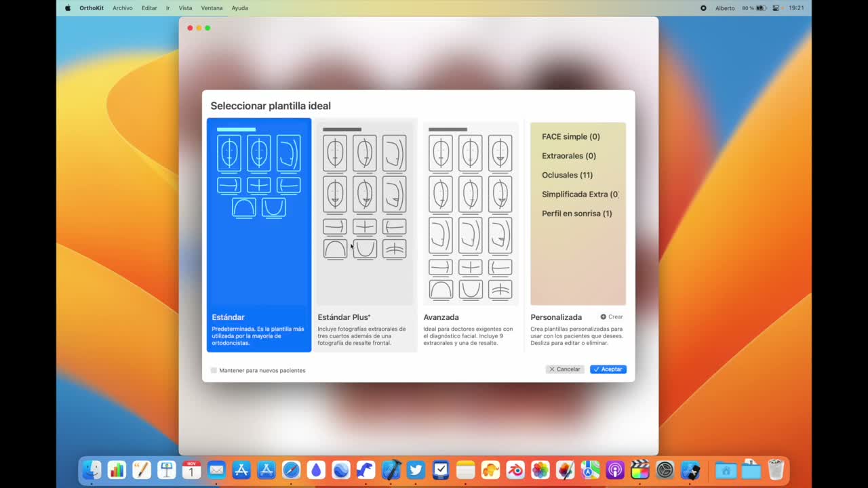Open Calendar from the dock
Screen dimensions: 868x488
(x=191, y=470)
